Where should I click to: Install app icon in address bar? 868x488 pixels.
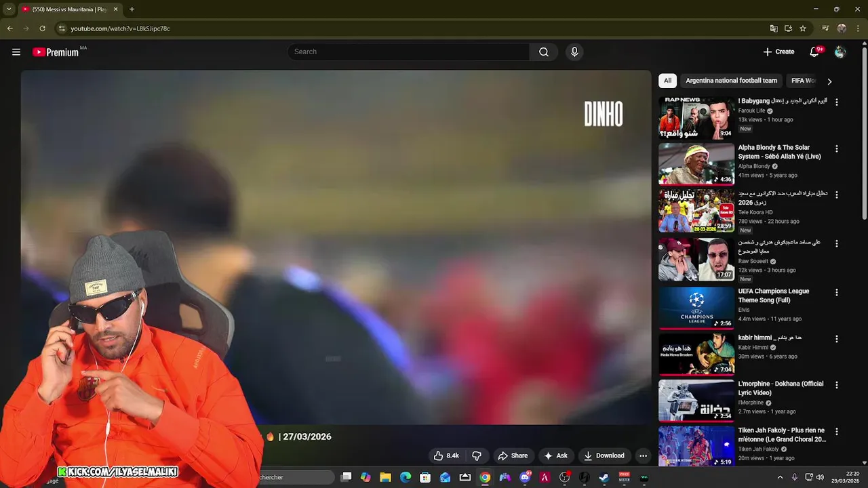coord(788,28)
